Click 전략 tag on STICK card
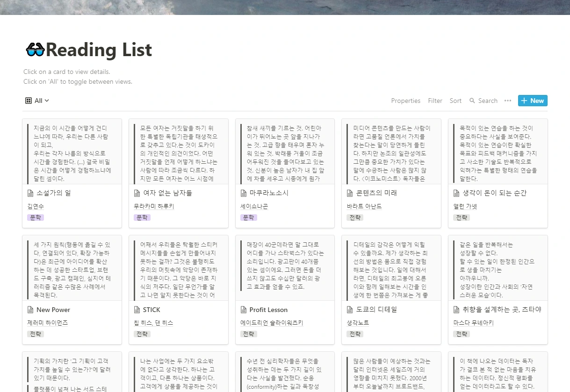 [142, 334]
